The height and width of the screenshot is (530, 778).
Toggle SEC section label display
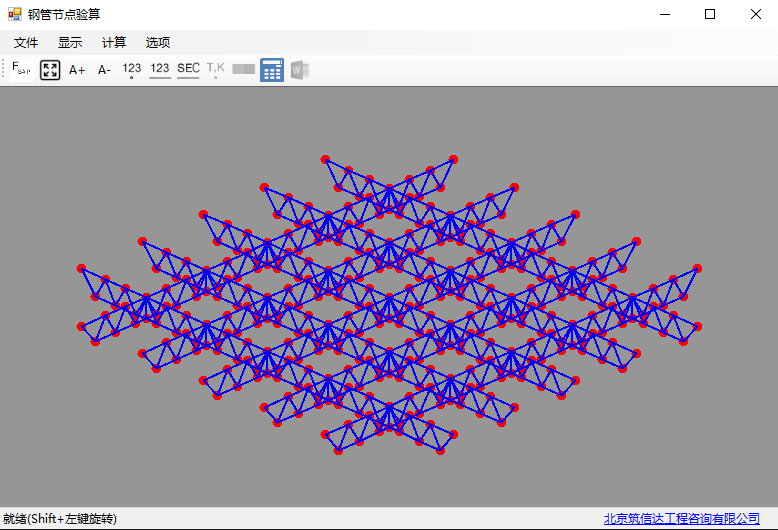tap(188, 70)
